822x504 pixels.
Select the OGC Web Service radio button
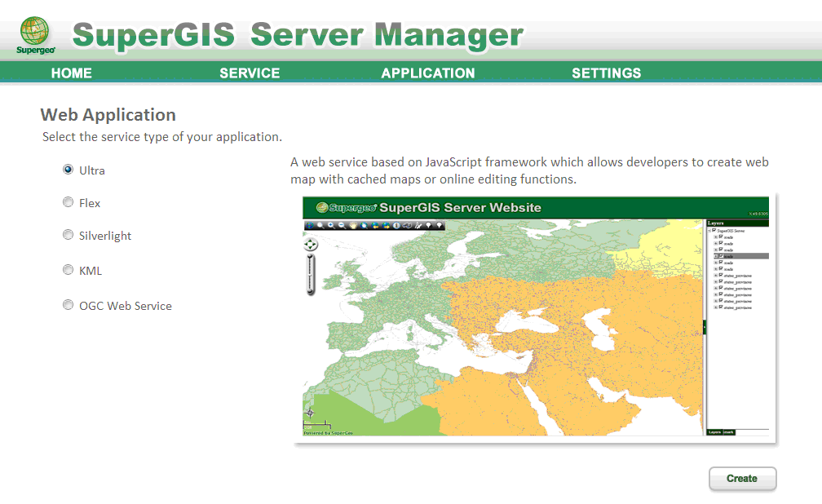pyautogui.click(x=68, y=305)
